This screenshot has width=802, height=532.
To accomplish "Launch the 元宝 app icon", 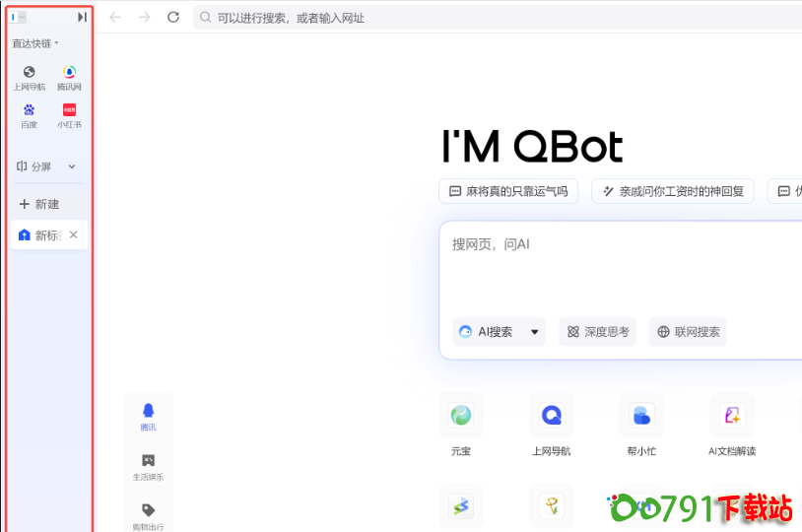I will point(461,416).
